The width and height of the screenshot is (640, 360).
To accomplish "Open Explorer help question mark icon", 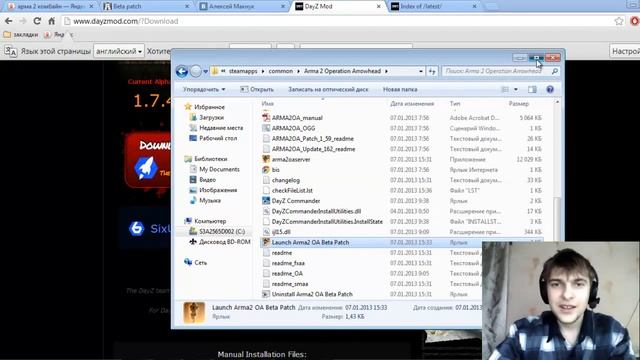I will (x=550, y=89).
